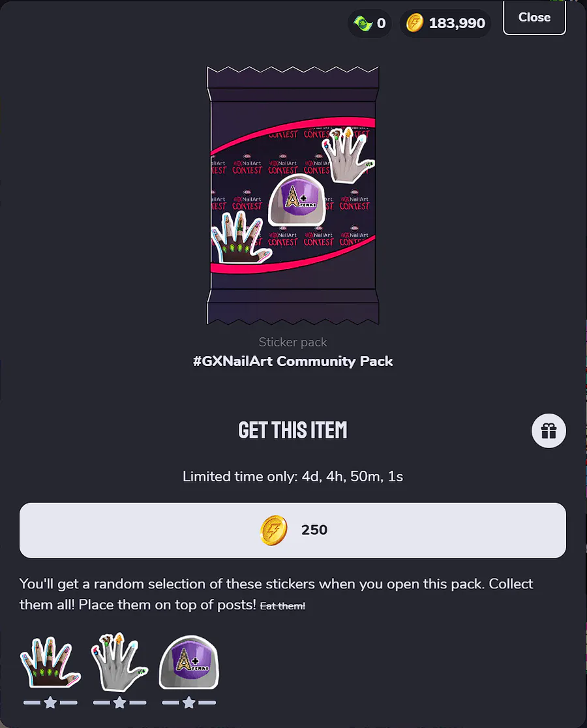The height and width of the screenshot is (728, 587).
Task: Click the star rarity under dark hand sticker
Action: [50, 703]
